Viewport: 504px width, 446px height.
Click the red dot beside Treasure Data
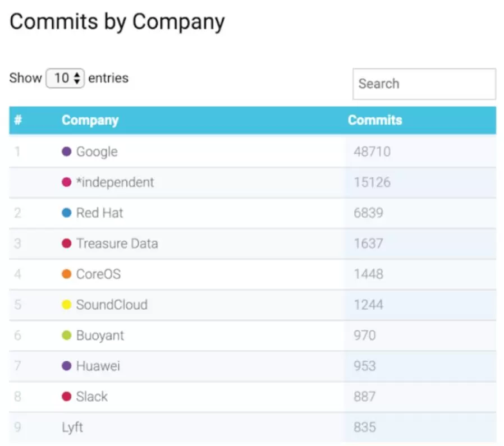coord(67,243)
